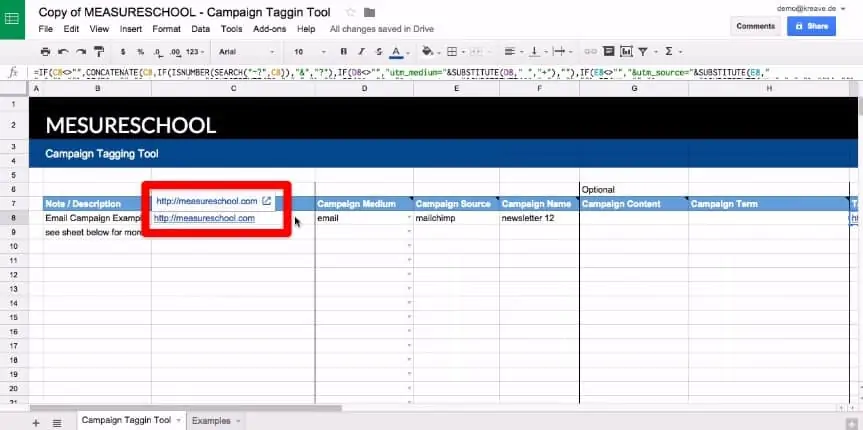The width and height of the screenshot is (863, 430).
Task: Toggle strikethrough formatting
Action: 379,52
